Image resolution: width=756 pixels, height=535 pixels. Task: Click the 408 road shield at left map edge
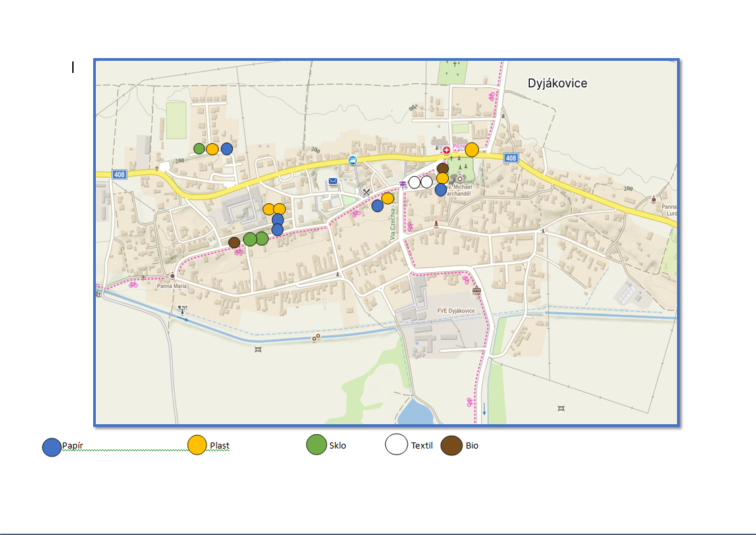point(119,174)
